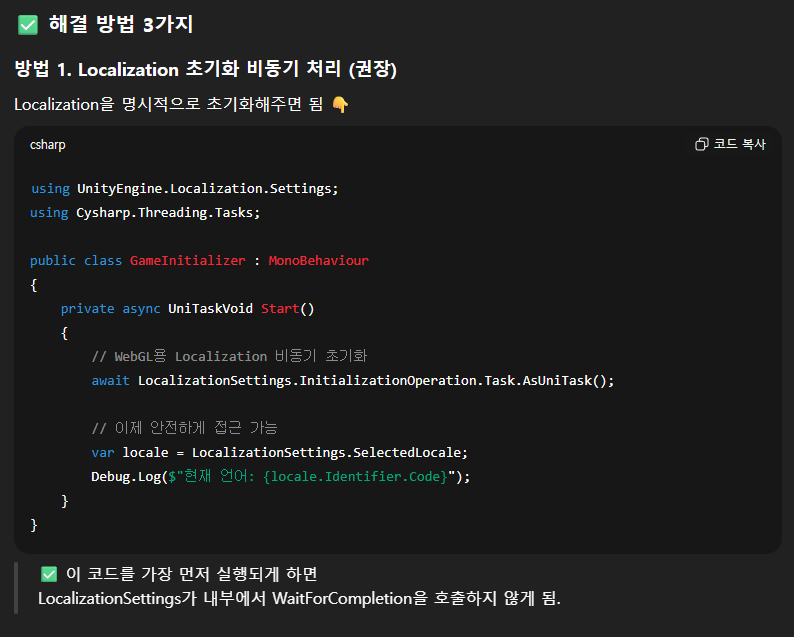Click the Debug.Log statement line
Image resolution: width=794 pixels, height=637 pixels.
coord(280,476)
